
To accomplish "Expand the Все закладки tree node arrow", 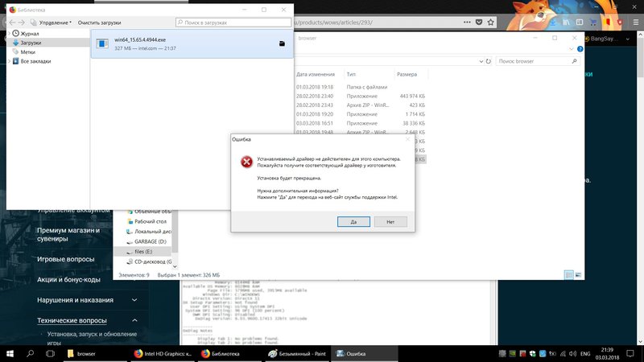I will pyautogui.click(x=10, y=61).
